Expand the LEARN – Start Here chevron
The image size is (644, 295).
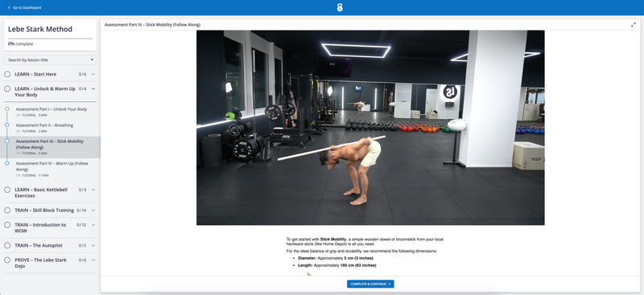coord(93,74)
